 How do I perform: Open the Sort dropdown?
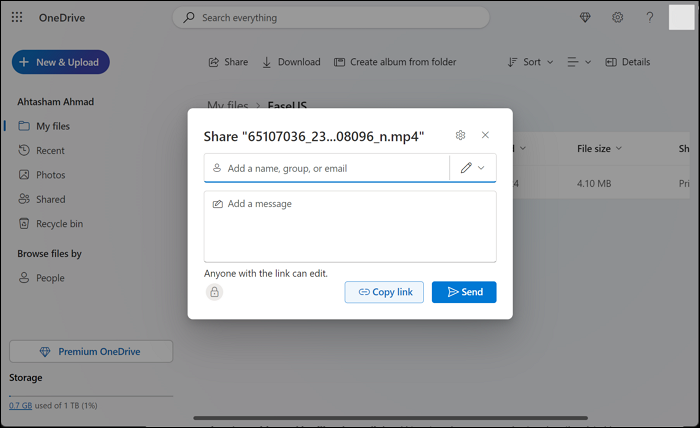(x=530, y=62)
